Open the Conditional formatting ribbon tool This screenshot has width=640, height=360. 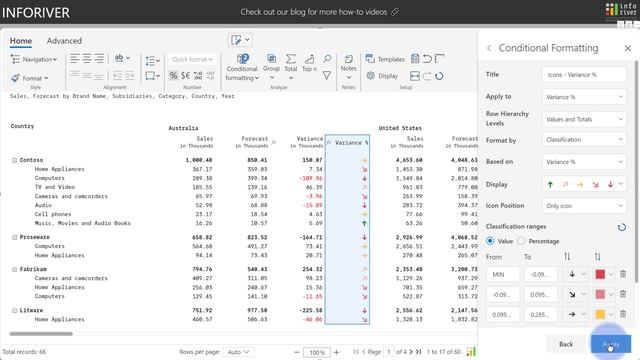click(x=242, y=68)
